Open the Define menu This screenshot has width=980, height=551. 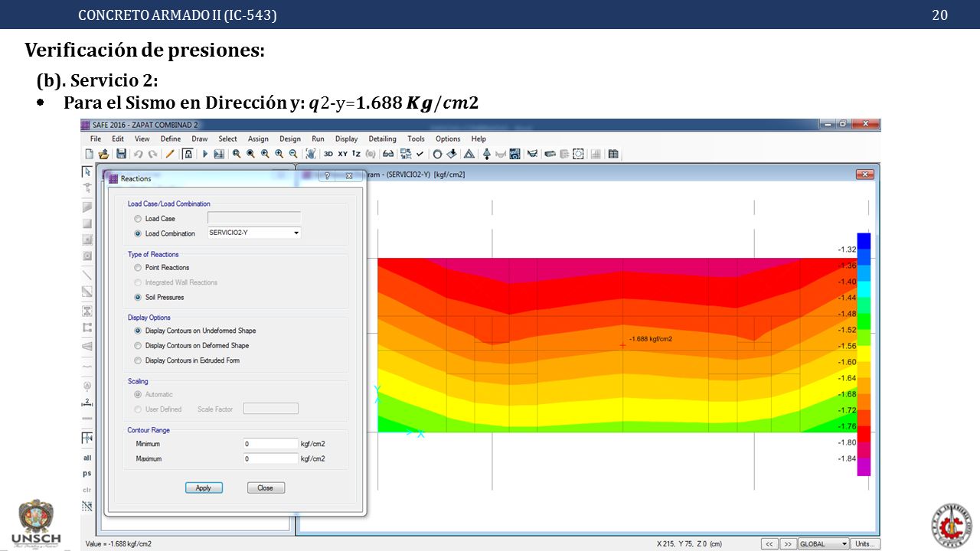[171, 139]
